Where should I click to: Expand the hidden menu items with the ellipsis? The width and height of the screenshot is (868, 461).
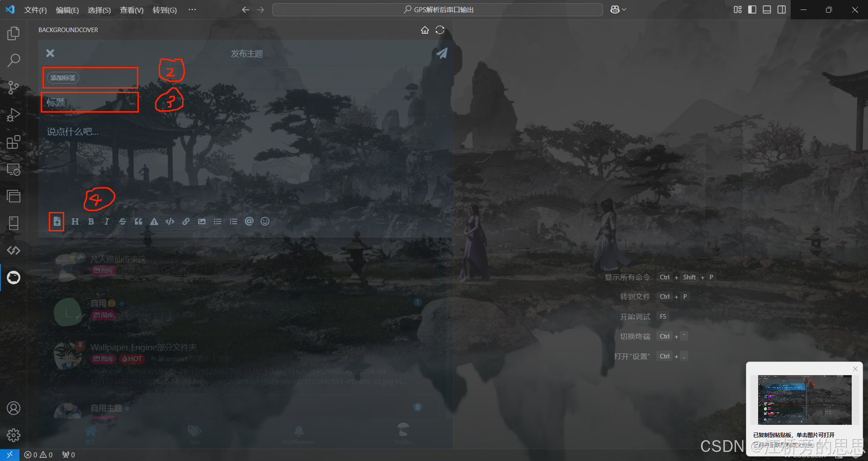point(192,9)
